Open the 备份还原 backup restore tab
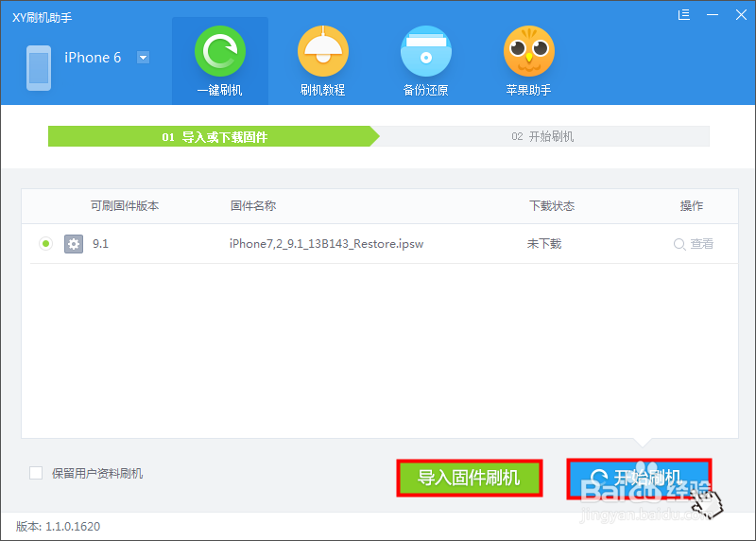The image size is (756, 541). coord(426,61)
